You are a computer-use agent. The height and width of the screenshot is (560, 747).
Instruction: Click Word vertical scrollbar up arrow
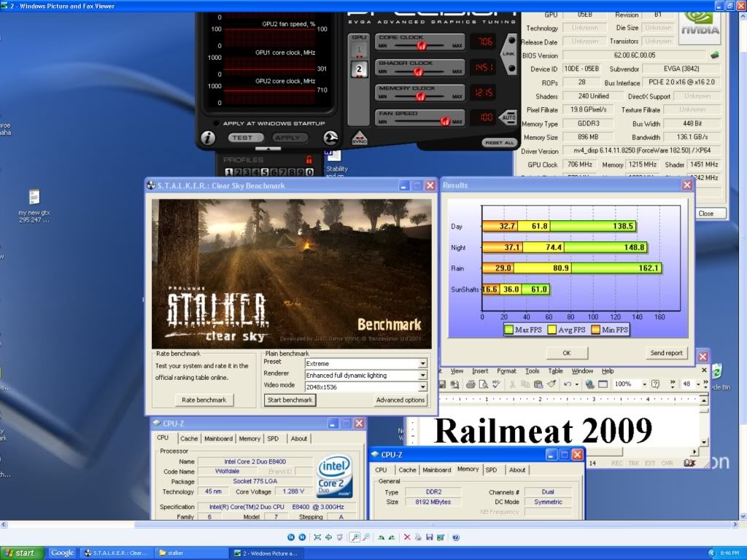point(704,401)
